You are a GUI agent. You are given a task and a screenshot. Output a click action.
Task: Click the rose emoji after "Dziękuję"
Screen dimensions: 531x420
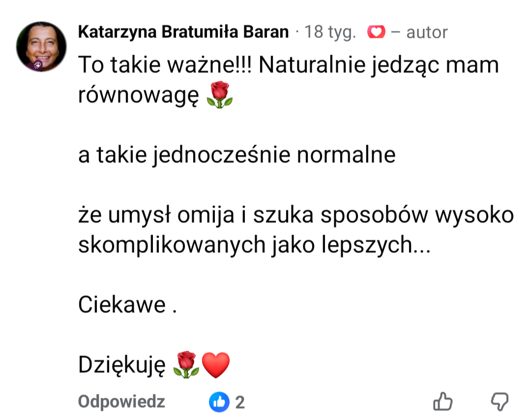187,365
